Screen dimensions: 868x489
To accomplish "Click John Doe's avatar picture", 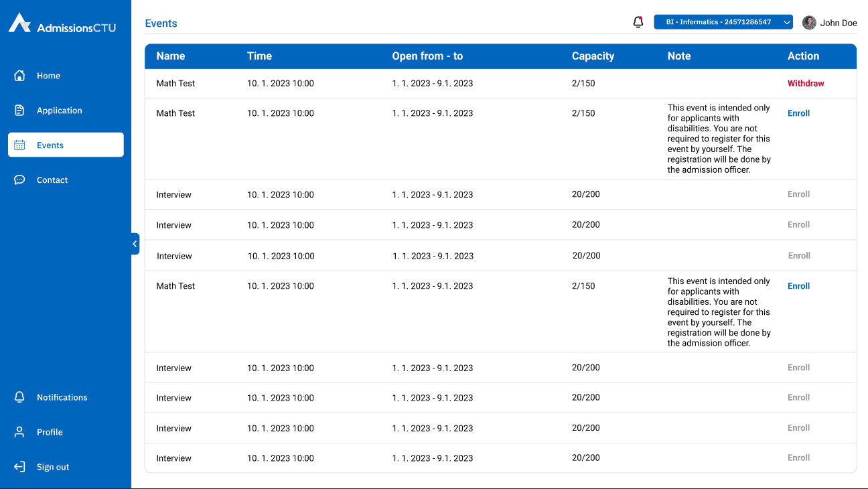I will click(x=809, y=23).
